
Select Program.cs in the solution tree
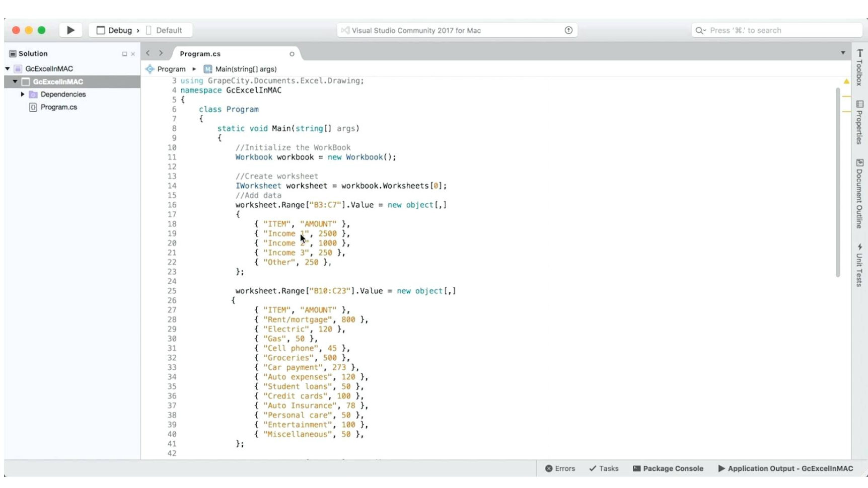pyautogui.click(x=58, y=107)
